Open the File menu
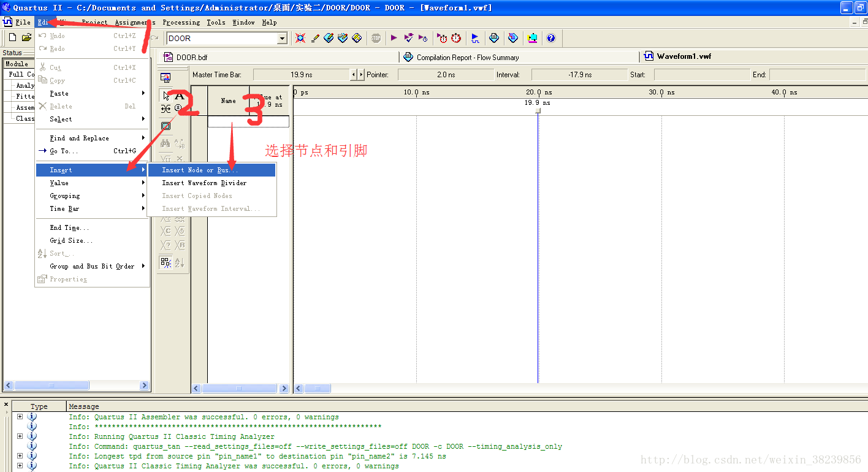 click(23, 22)
